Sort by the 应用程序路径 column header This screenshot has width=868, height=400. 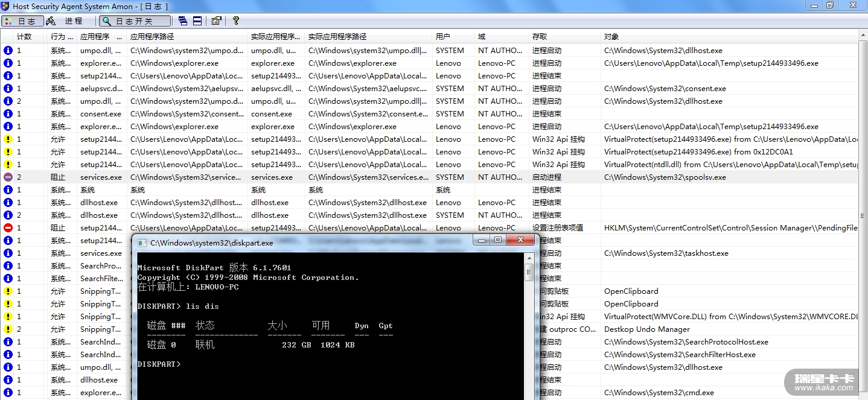coord(187,37)
